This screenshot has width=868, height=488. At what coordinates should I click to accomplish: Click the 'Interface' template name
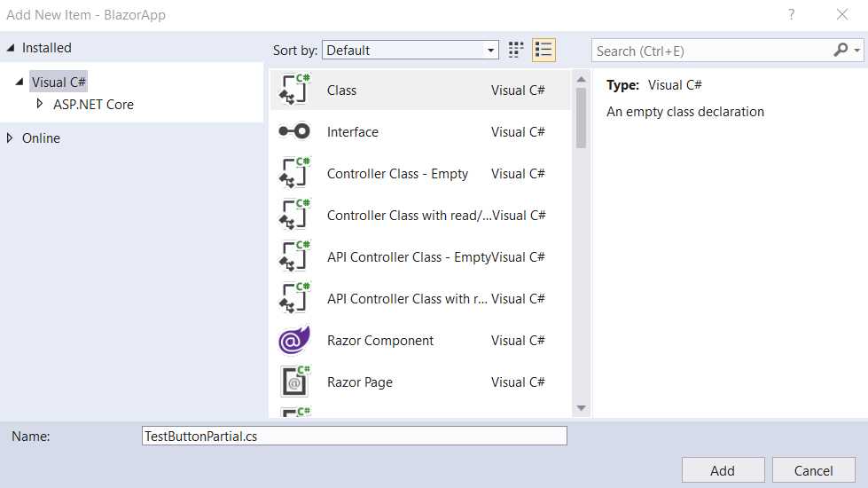coord(353,132)
